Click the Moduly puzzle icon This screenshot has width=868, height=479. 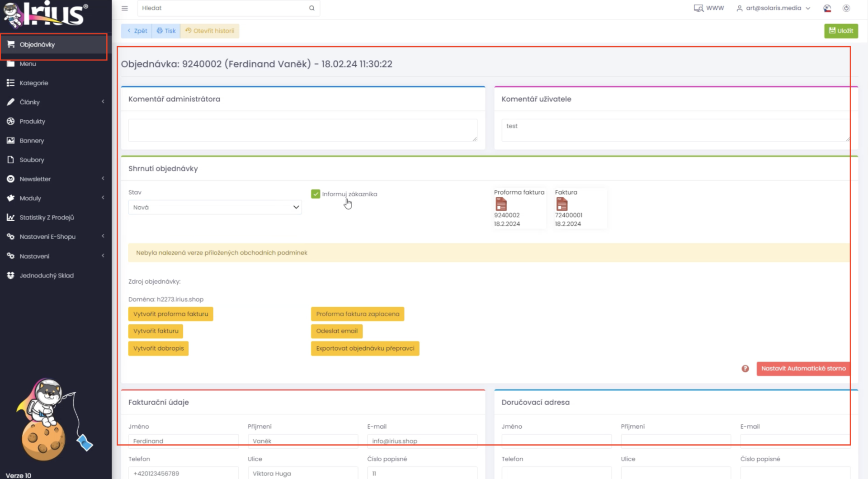pos(11,198)
